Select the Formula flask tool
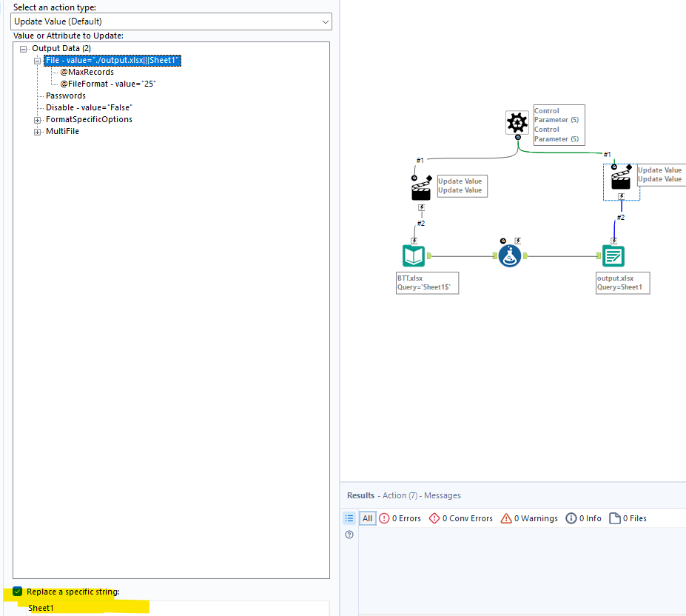The height and width of the screenshot is (616, 686). [510, 256]
